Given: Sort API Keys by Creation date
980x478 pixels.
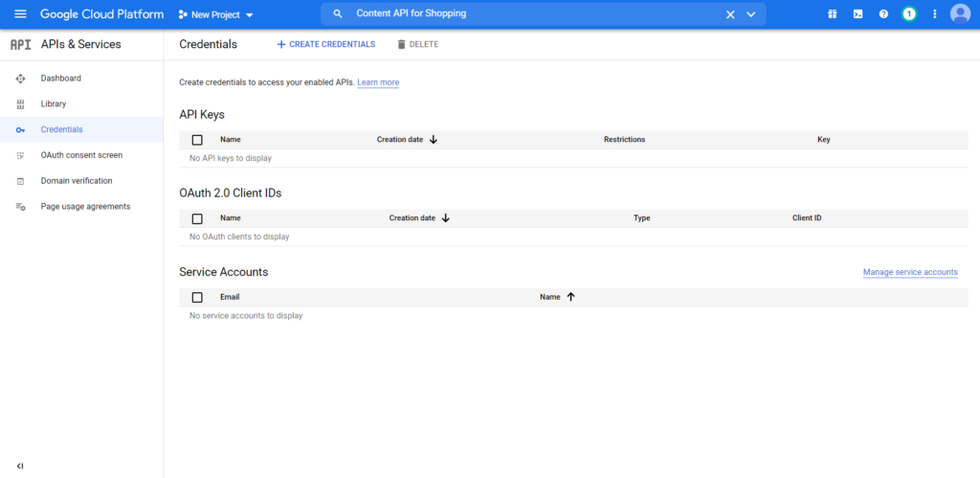Looking at the screenshot, I should click(x=400, y=140).
